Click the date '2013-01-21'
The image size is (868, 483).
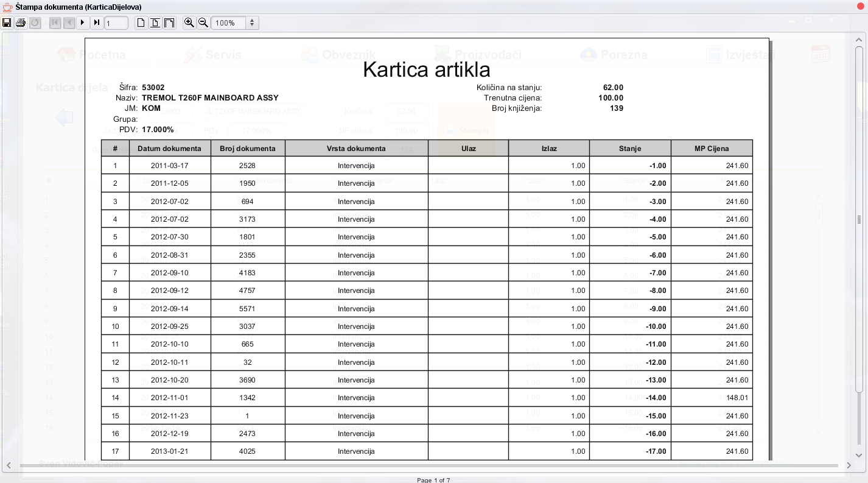click(169, 451)
